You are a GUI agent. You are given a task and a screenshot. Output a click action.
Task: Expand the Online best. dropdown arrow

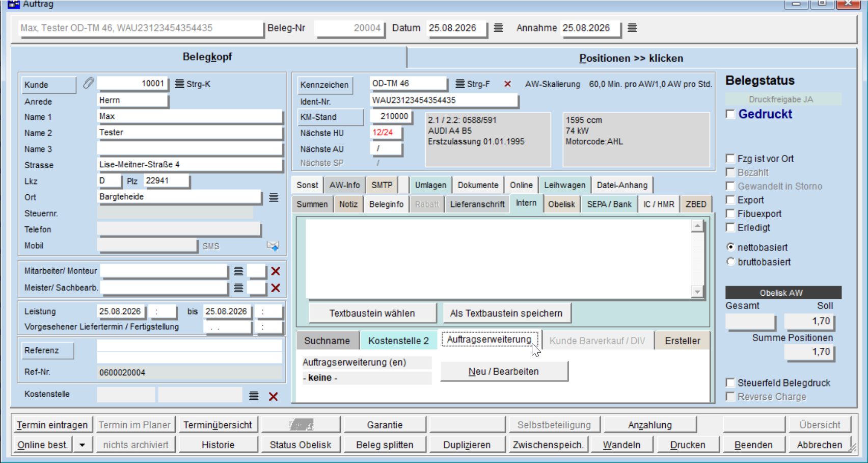82,445
